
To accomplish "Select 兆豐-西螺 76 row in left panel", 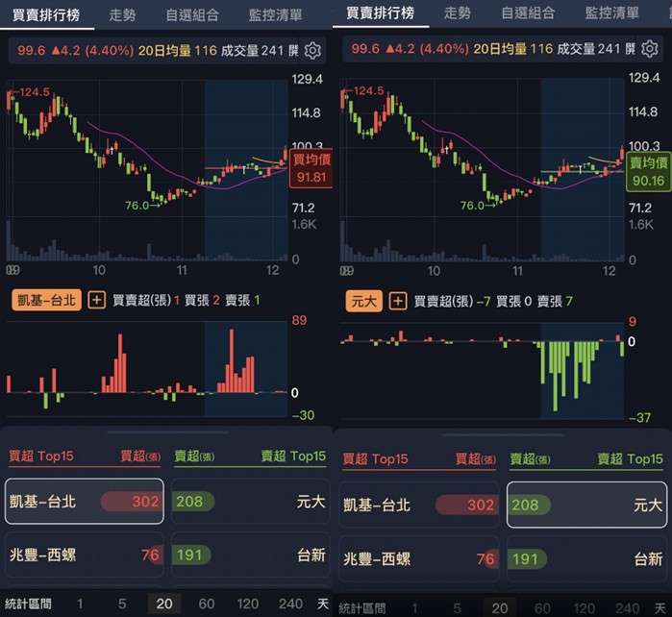I will click(x=85, y=555).
